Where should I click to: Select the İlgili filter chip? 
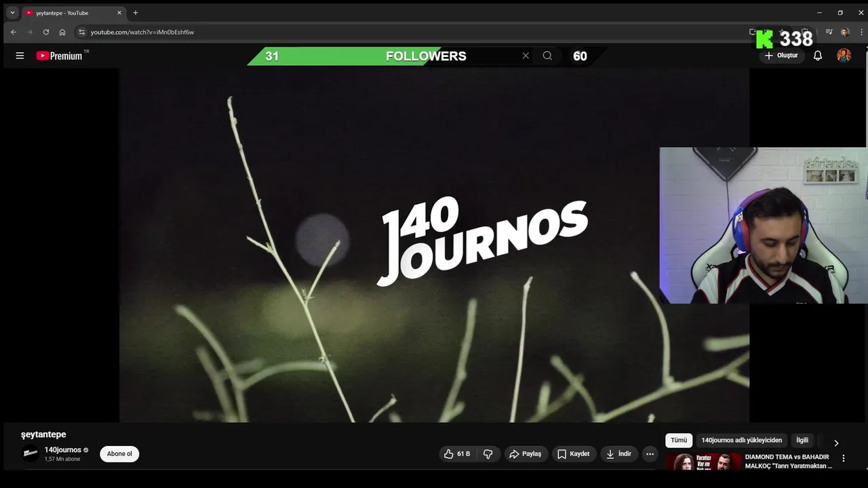click(802, 441)
